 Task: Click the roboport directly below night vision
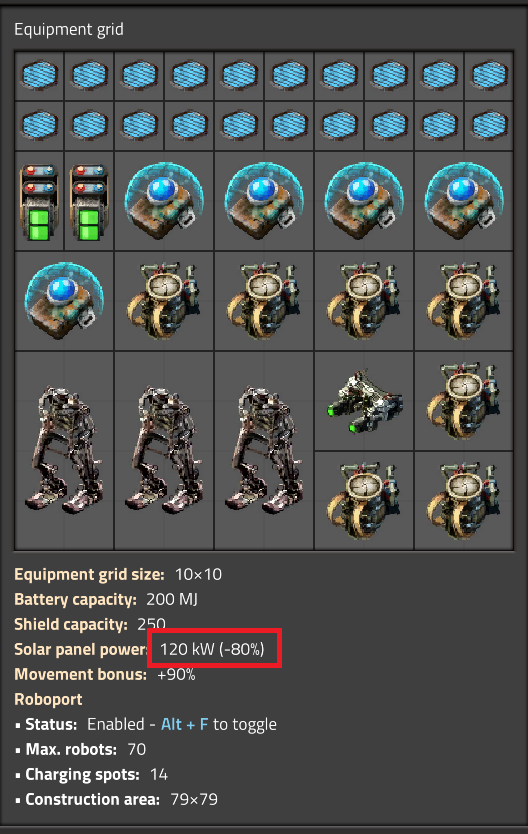(364, 501)
